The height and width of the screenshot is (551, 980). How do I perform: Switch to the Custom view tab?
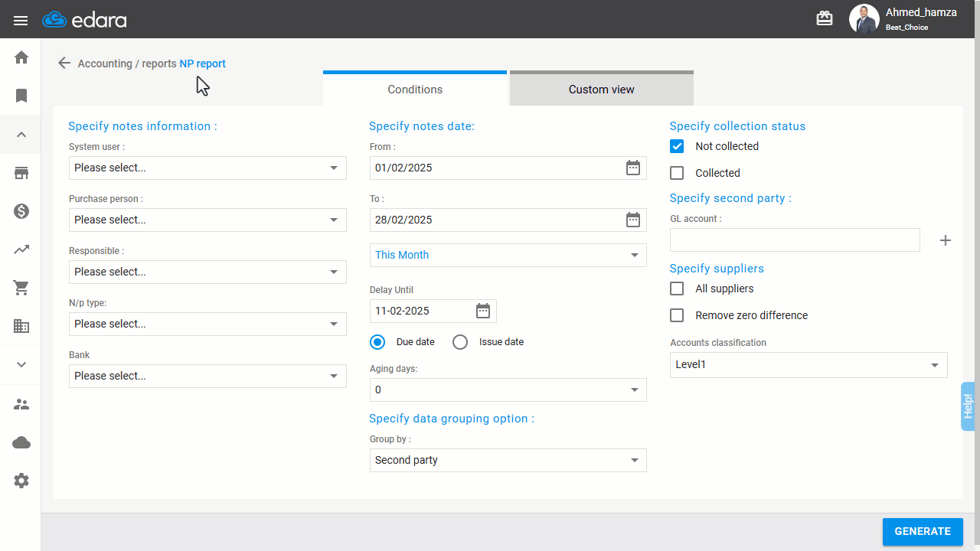tap(602, 88)
